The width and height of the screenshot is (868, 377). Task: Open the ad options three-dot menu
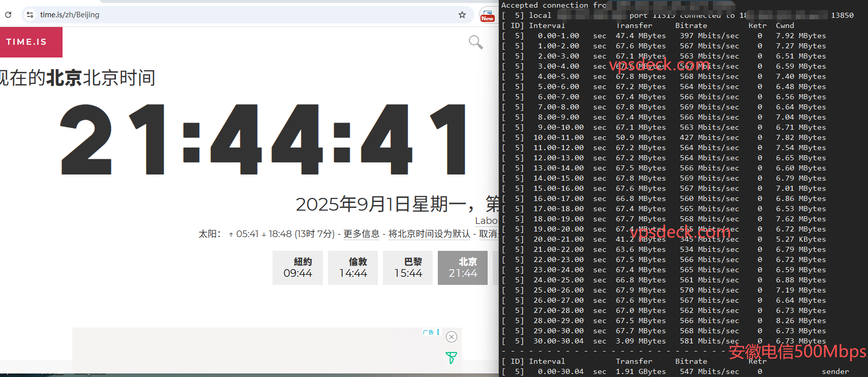[438, 332]
